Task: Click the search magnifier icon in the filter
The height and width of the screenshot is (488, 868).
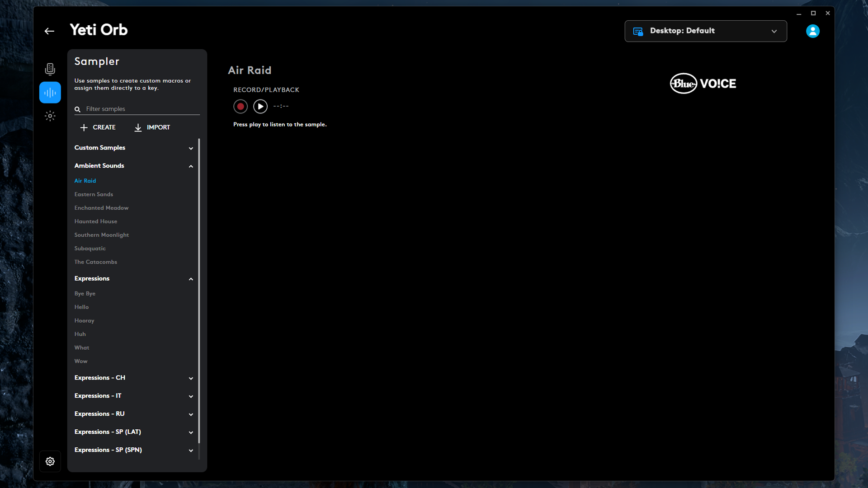Action: (78, 109)
